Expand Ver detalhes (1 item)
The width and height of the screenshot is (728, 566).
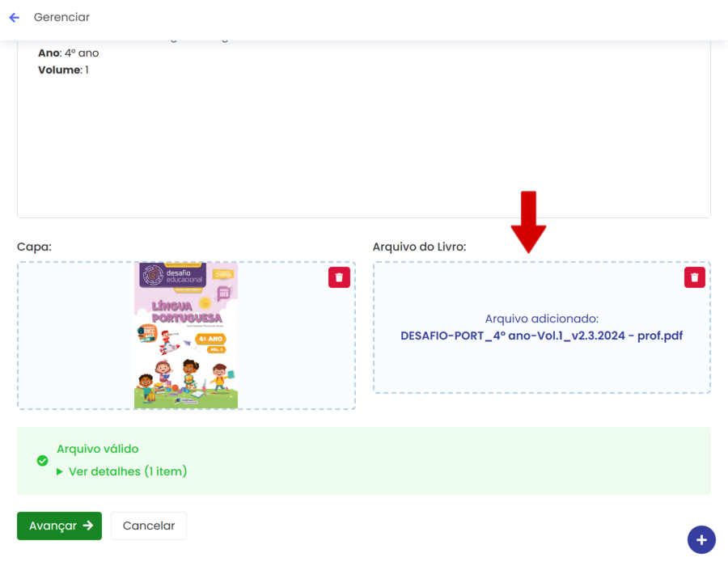[x=127, y=471]
